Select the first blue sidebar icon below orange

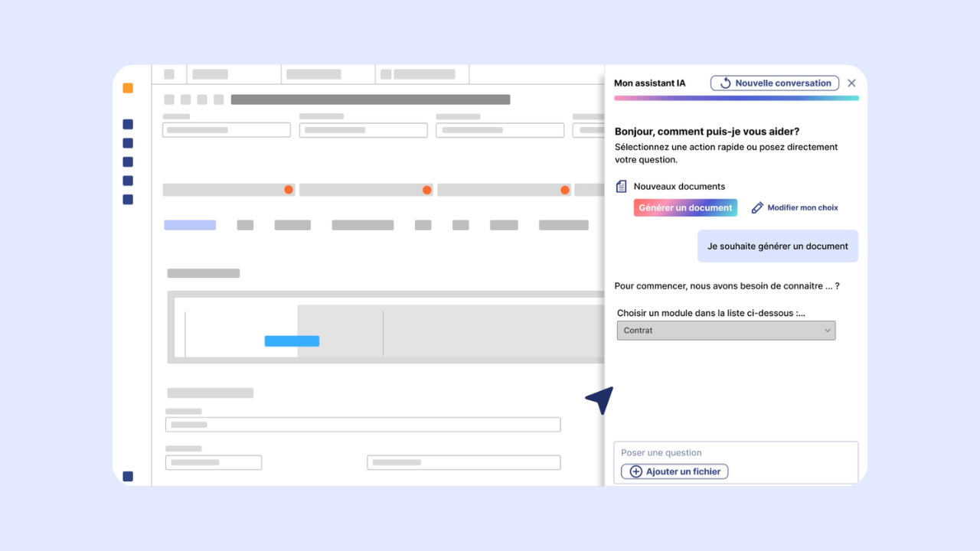(128, 125)
